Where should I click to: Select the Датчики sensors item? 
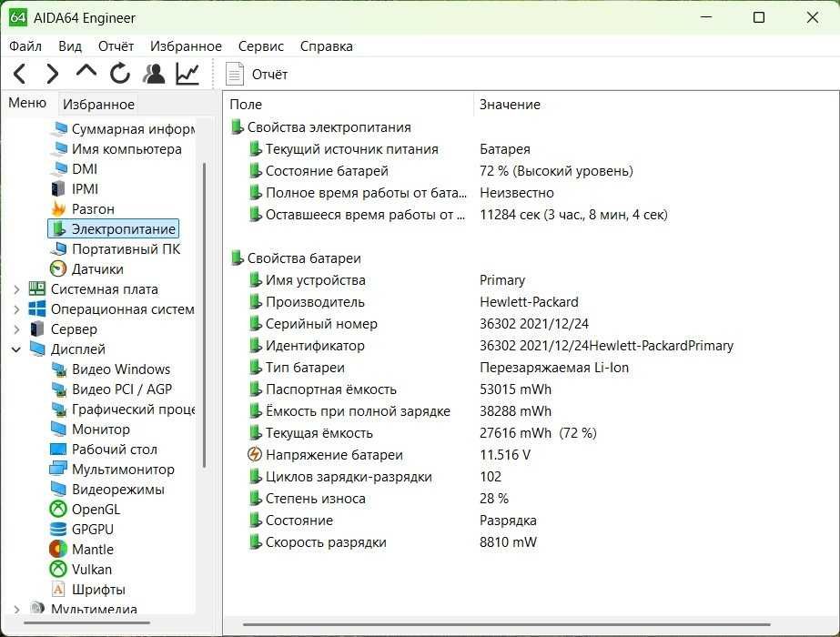coord(97,269)
